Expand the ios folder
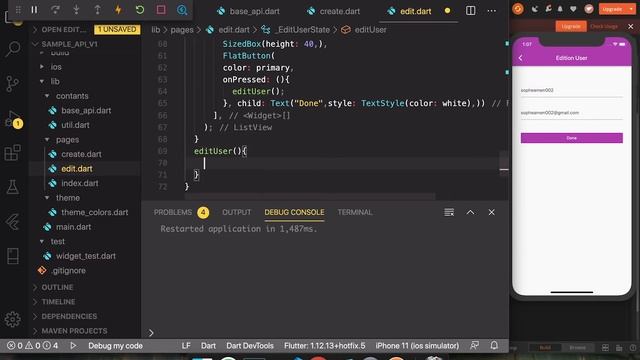The image size is (640, 360). coord(56,67)
